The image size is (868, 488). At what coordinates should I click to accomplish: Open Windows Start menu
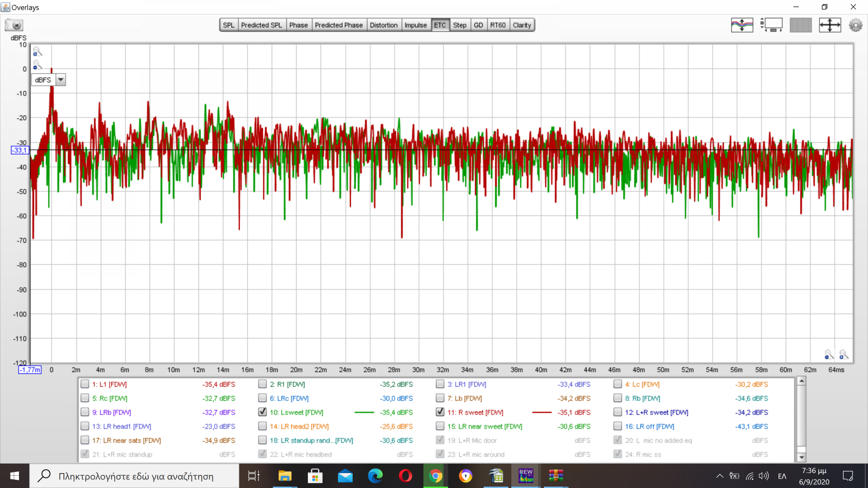(14, 476)
